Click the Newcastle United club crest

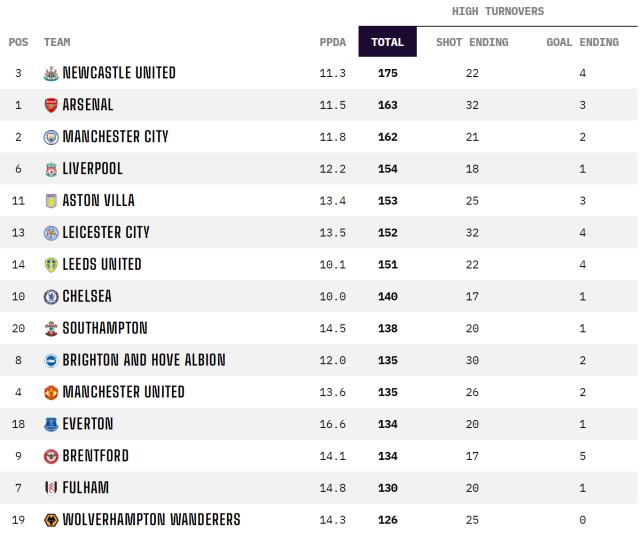pos(51,73)
